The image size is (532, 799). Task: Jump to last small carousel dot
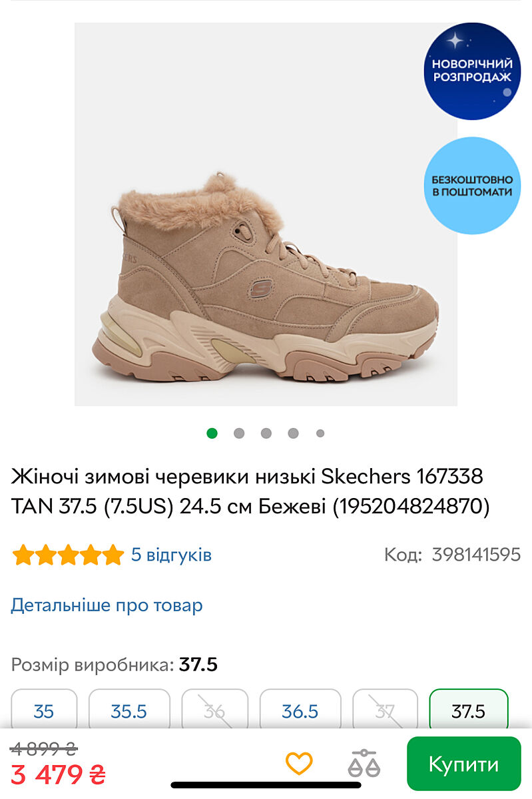point(320,433)
